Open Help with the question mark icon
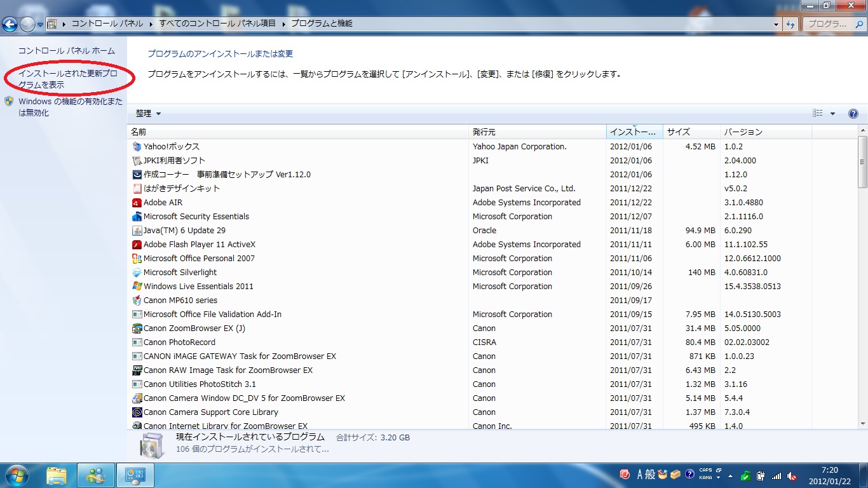Screen dimensions: 868x488 853,114
